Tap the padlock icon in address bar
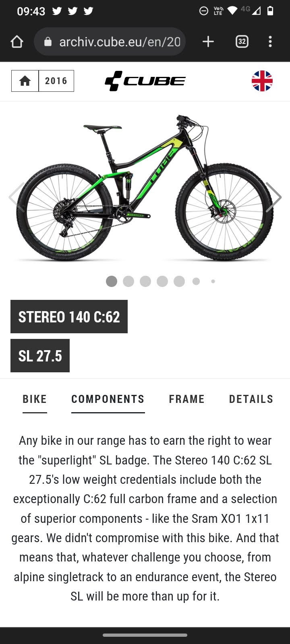The image size is (290, 644). [x=48, y=41]
